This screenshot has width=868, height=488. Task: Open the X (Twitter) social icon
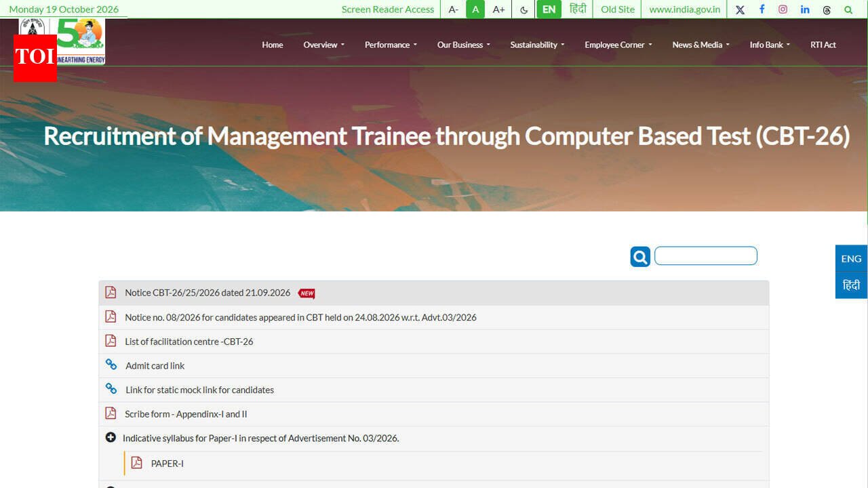740,9
